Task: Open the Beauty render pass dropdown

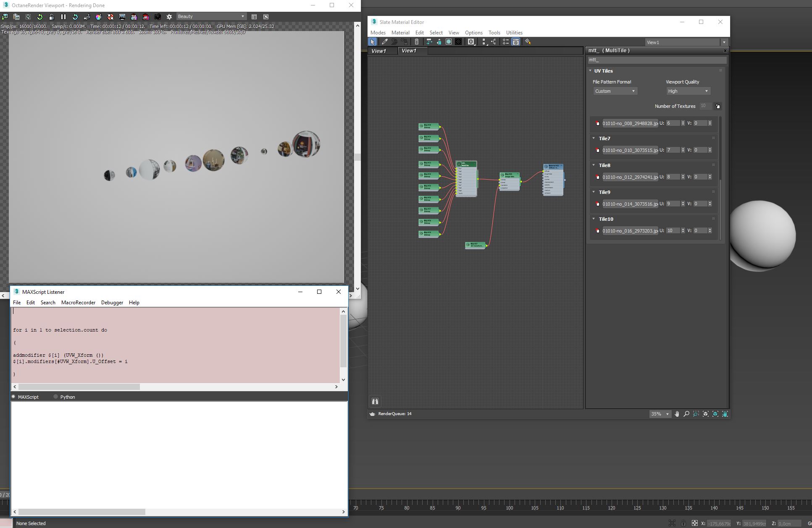Action: [x=210, y=16]
